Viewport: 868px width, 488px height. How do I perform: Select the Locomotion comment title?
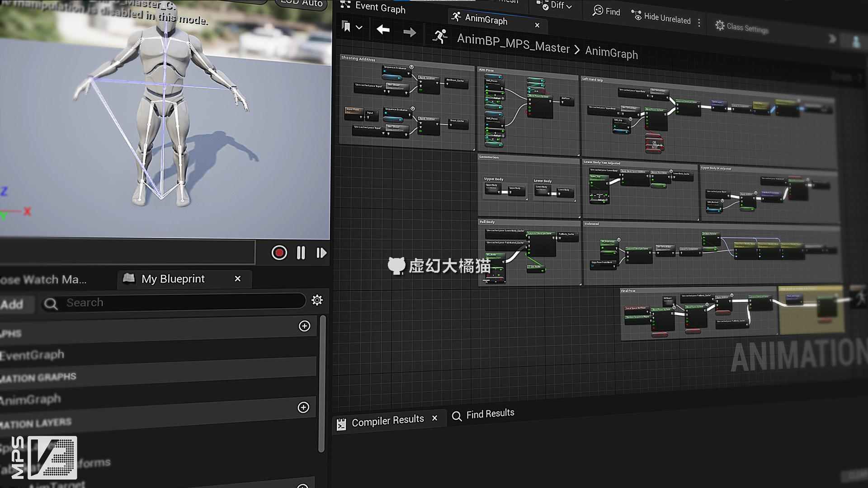(x=489, y=157)
